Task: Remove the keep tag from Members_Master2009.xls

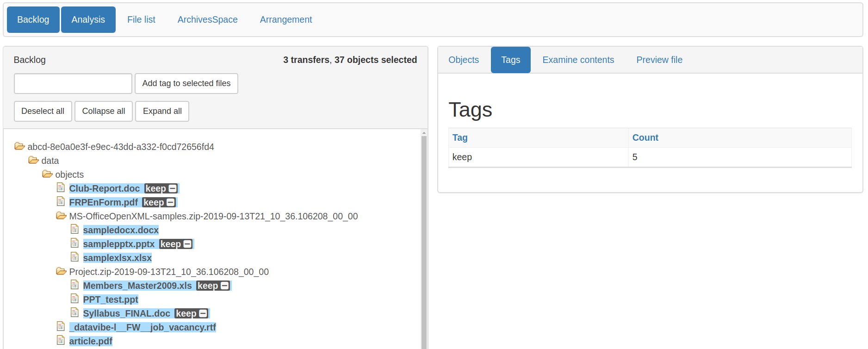Action: coord(224,286)
